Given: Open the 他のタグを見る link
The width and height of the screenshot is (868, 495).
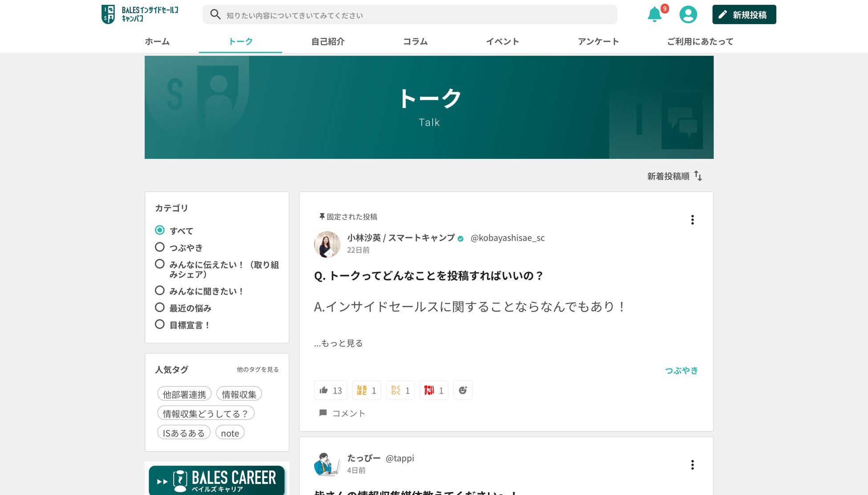Looking at the screenshot, I should [x=257, y=369].
